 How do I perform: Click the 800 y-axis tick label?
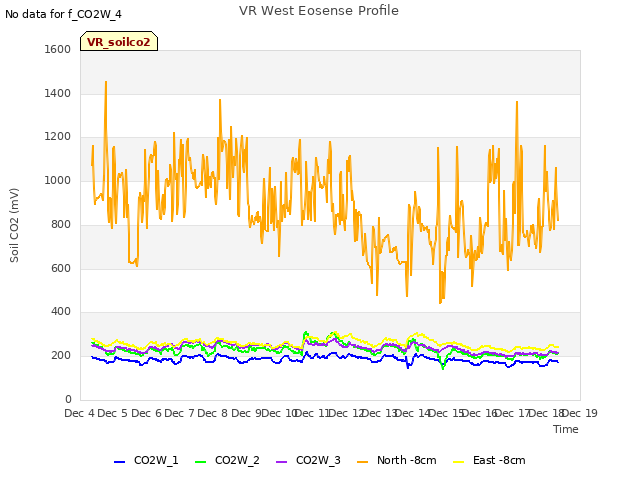click(x=61, y=224)
